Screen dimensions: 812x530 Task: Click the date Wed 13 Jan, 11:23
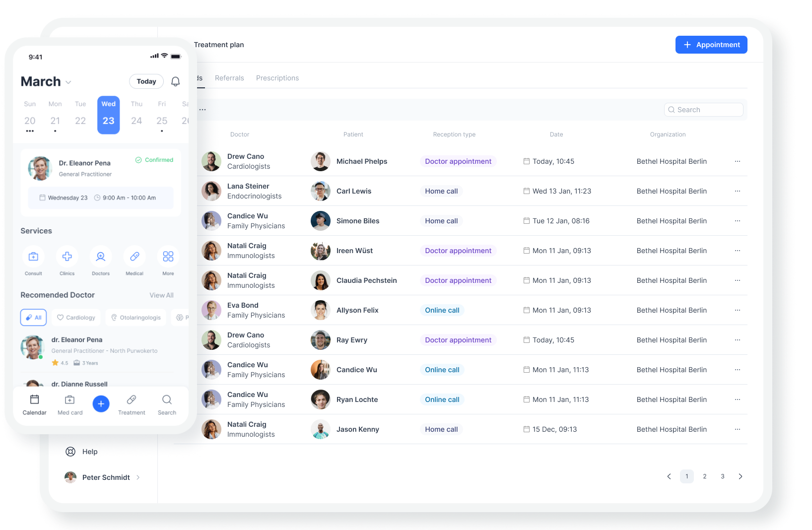pos(562,191)
